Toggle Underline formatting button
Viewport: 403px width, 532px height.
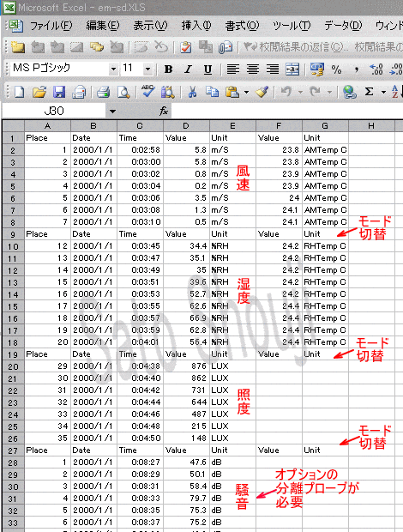pos(208,70)
